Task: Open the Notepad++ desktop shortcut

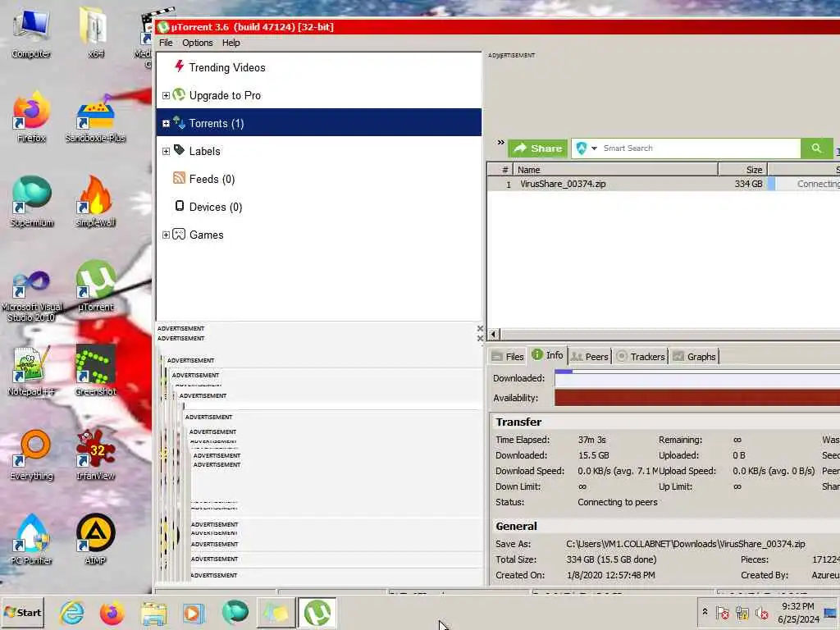Action: 31,371
